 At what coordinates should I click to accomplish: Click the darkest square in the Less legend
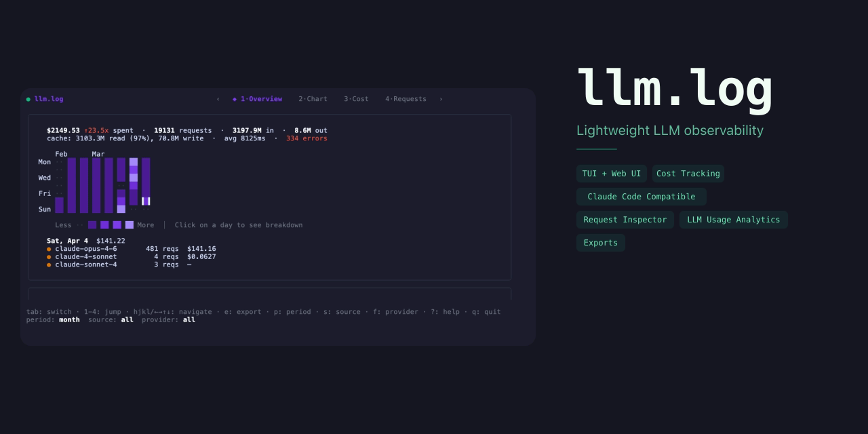coord(92,224)
